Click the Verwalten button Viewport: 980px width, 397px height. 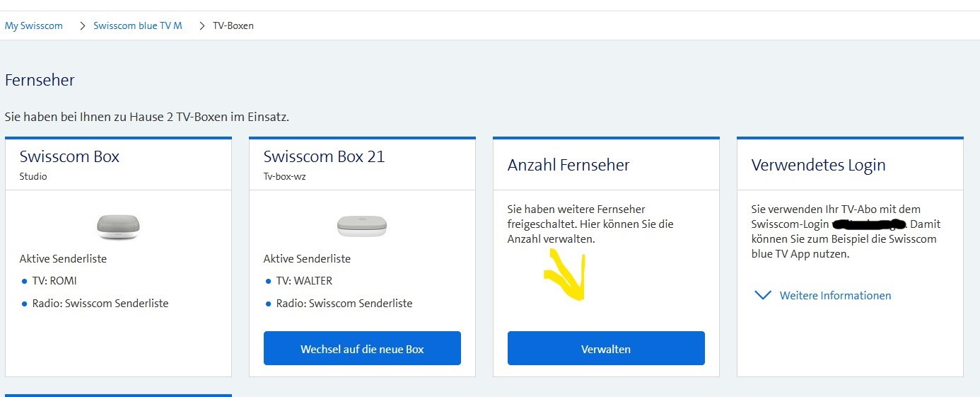click(606, 349)
